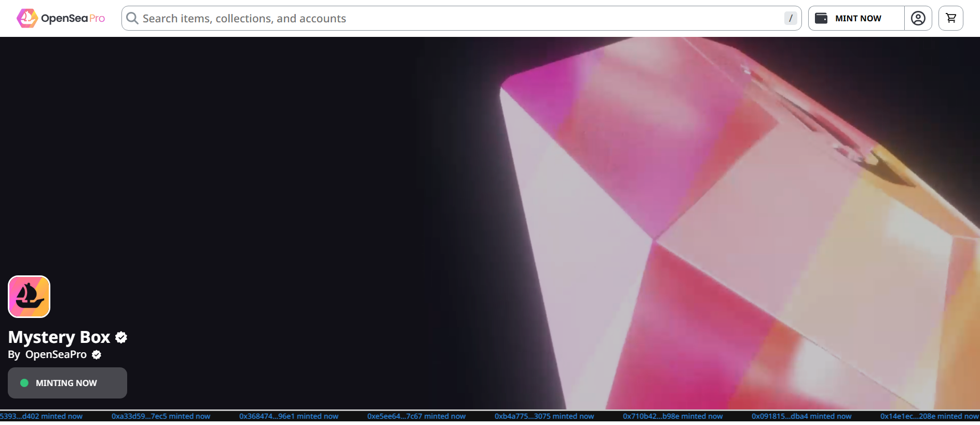Click ticker entry 0x710b42...b98e minted now
Image resolution: width=980 pixels, height=425 pixels.
pyautogui.click(x=673, y=416)
